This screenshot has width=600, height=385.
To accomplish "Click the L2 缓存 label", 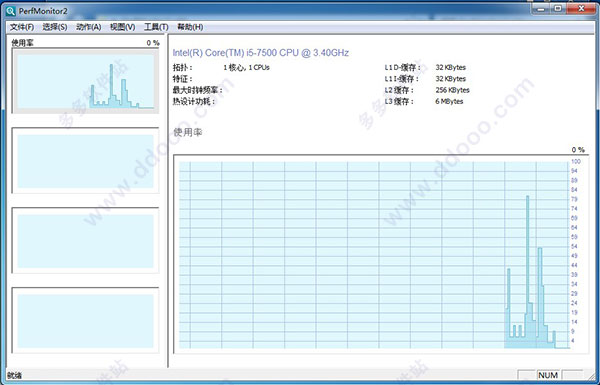I will (x=399, y=90).
